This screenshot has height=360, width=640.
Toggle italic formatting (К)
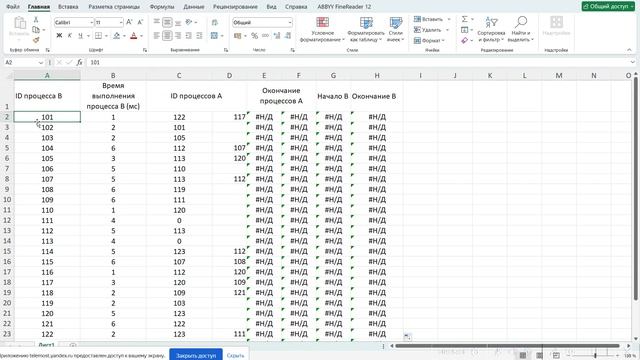point(70,36)
